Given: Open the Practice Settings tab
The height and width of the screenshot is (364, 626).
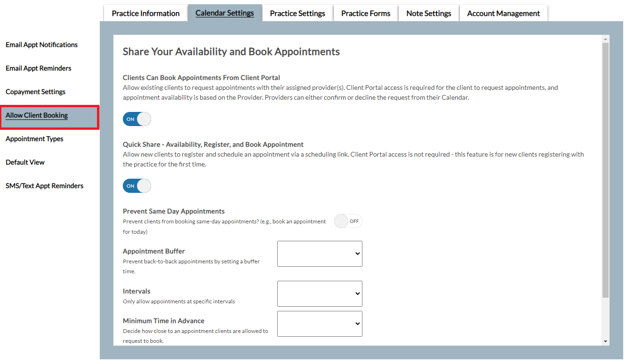Looking at the screenshot, I should point(297,13).
